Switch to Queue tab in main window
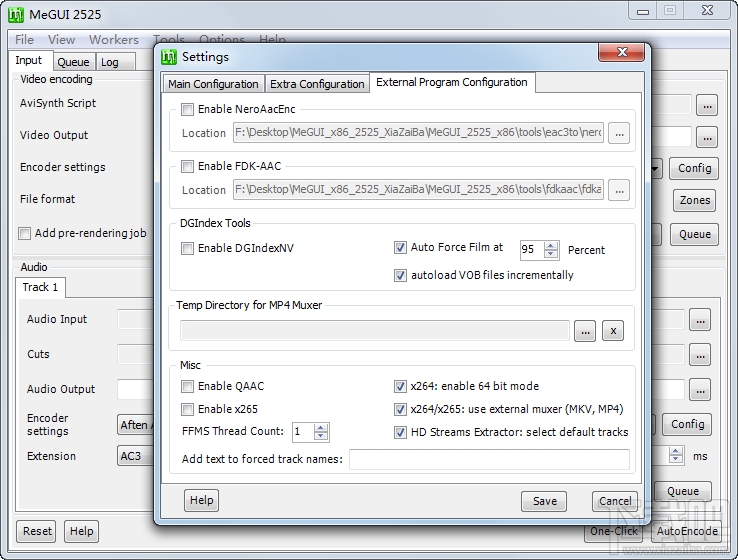738x560 pixels. (x=73, y=62)
